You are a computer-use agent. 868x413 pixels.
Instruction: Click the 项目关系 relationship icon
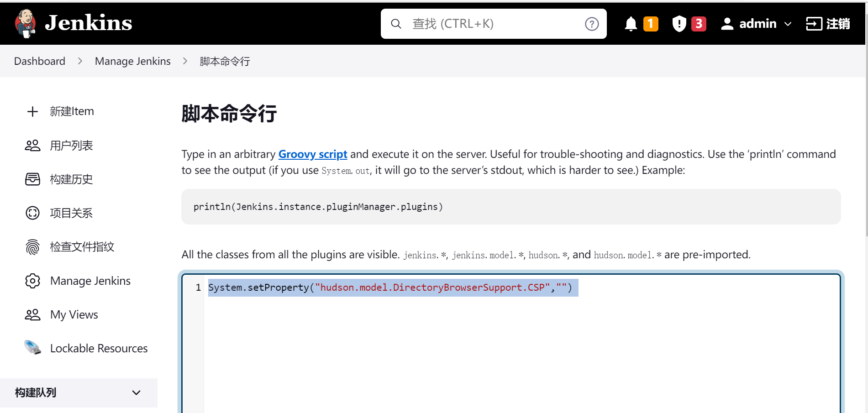tap(32, 213)
